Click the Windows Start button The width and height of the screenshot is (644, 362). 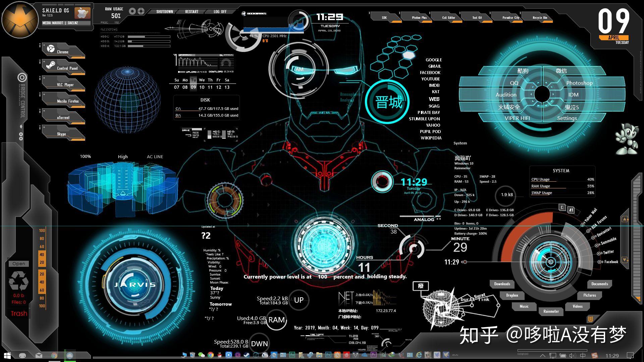pyautogui.click(x=7, y=355)
